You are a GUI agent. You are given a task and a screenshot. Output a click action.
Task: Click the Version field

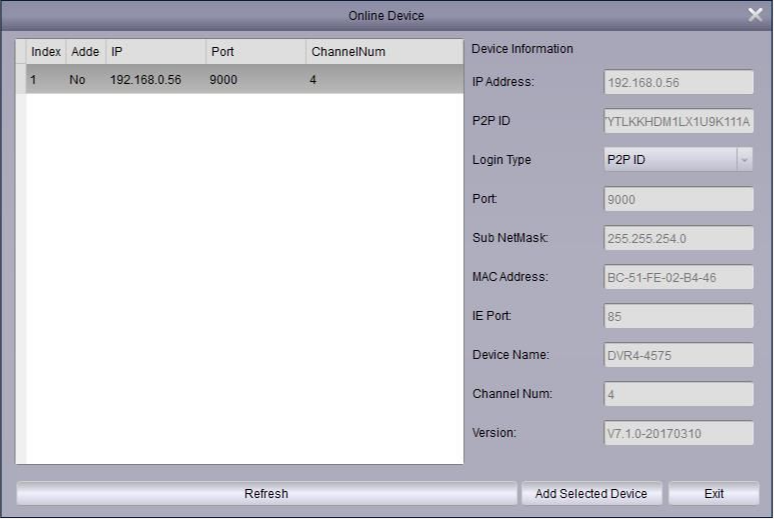pos(678,433)
